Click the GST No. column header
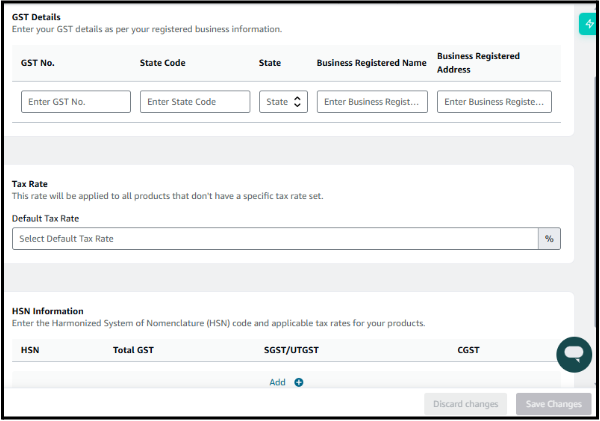The image size is (600, 421). pyautogui.click(x=38, y=63)
